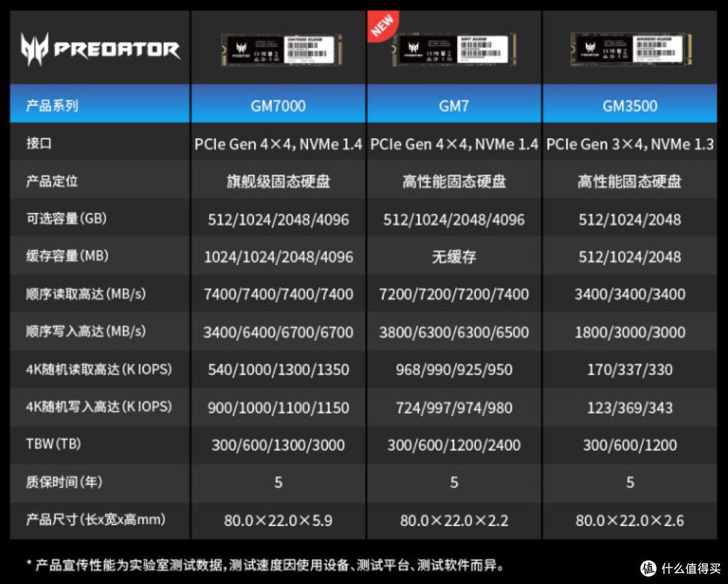Click the 产品系列 header label
728x584 pixels.
coord(52,106)
